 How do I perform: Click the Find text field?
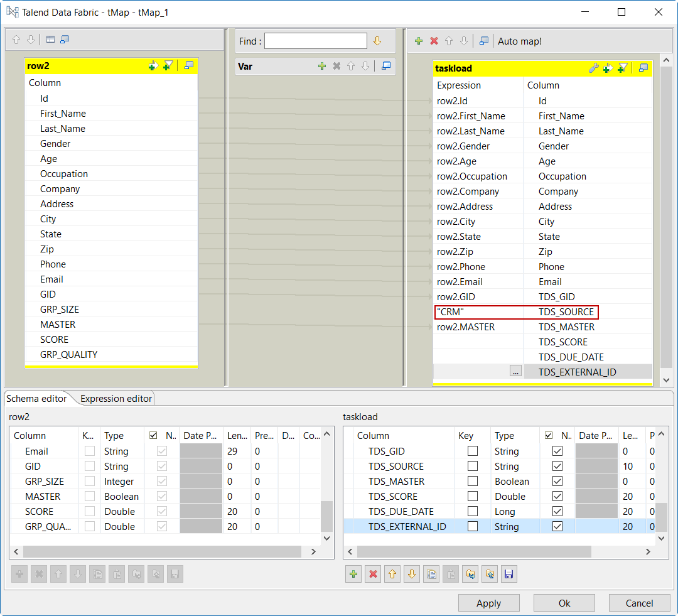[315, 41]
